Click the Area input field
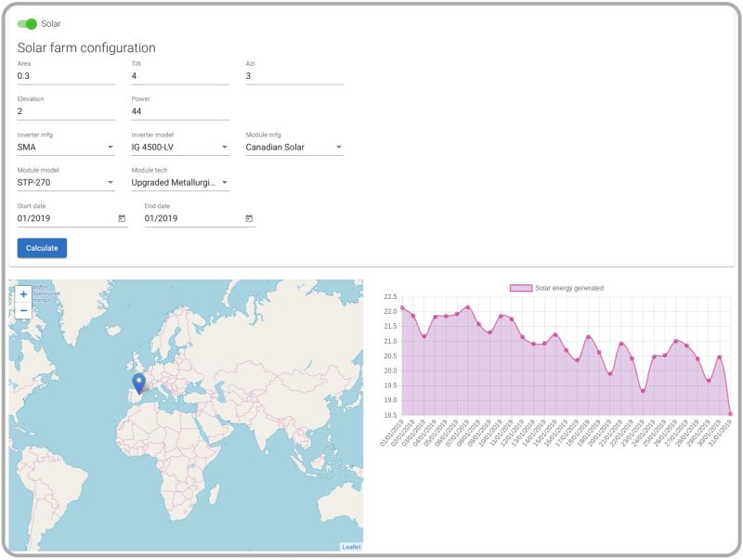Screen dimensions: 743x560 point(66,76)
